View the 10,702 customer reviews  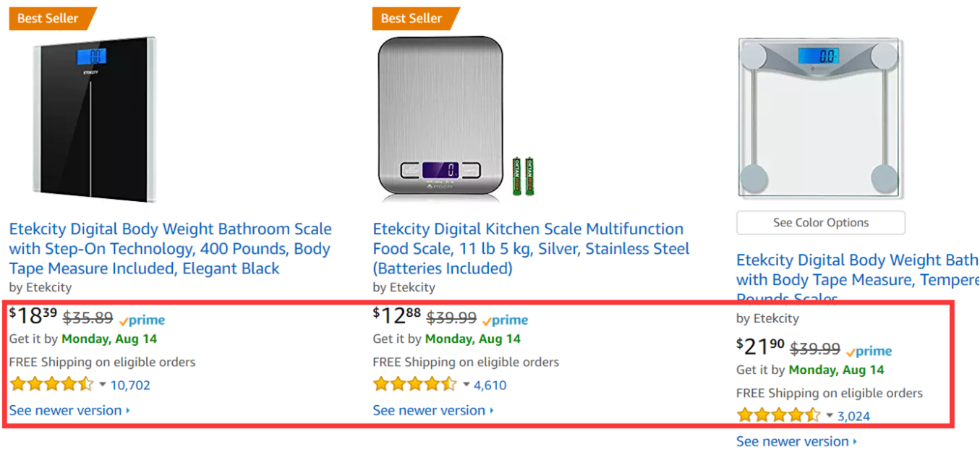pos(130,385)
